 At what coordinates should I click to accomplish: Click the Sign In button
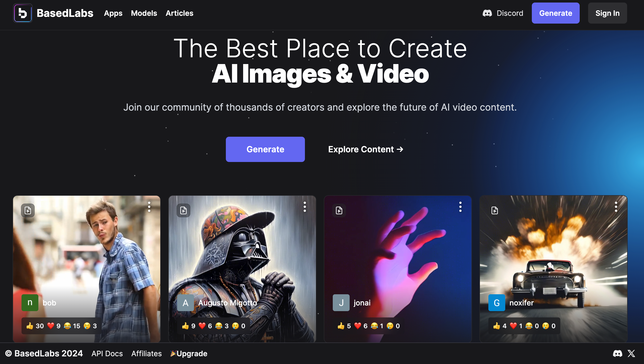click(x=607, y=13)
